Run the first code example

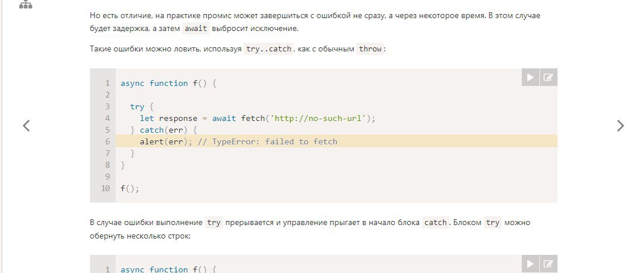tap(530, 77)
